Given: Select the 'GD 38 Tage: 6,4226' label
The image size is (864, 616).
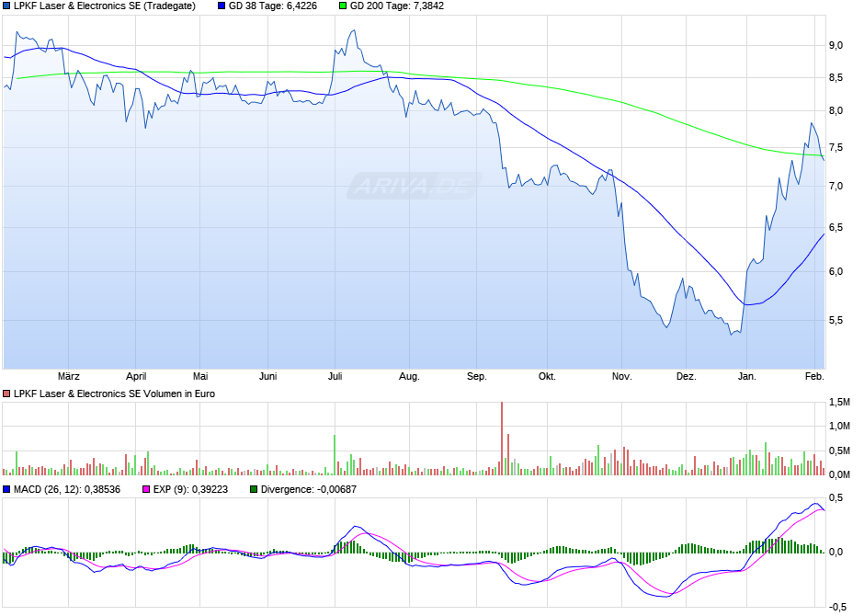Looking at the screenshot, I should [x=273, y=6].
